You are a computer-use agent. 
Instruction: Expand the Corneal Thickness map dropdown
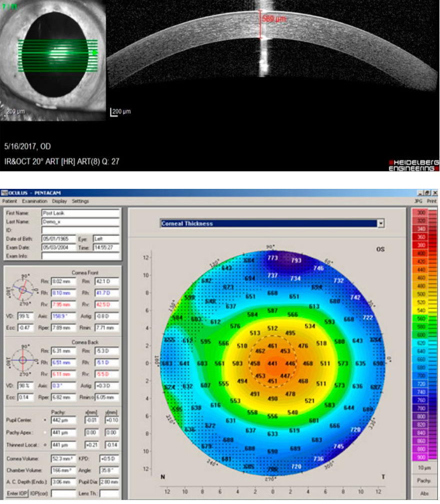[381, 223]
